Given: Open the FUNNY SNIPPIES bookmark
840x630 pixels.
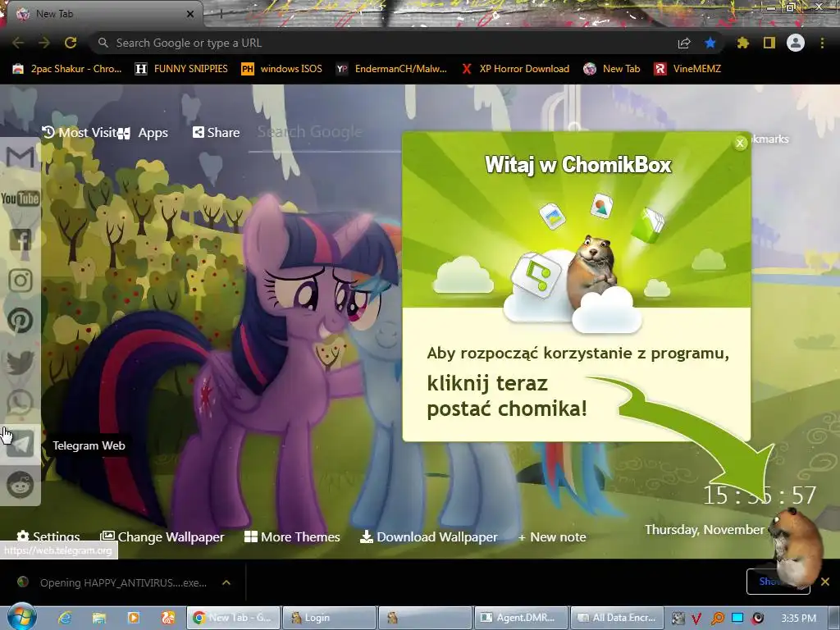Looking at the screenshot, I should tap(181, 69).
